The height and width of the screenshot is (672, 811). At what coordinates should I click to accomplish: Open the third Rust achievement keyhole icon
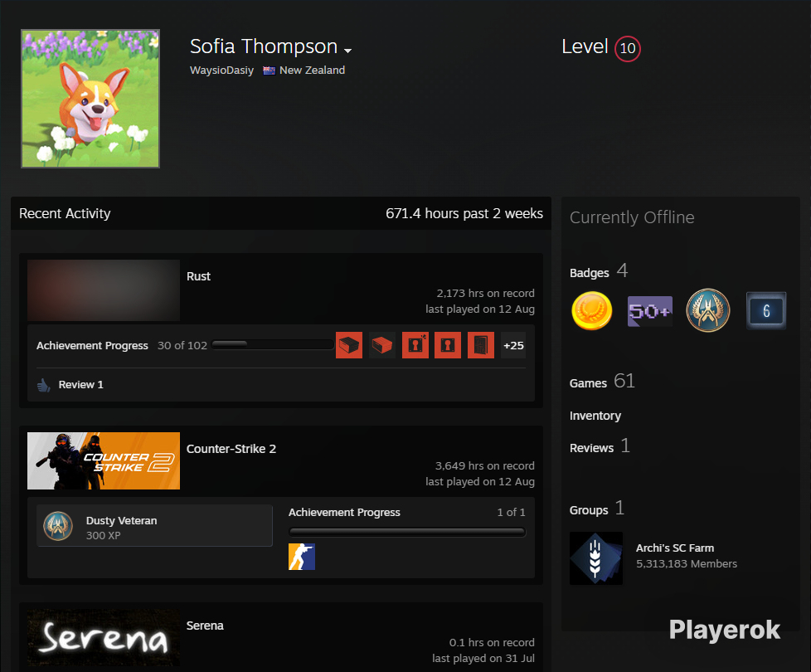[415, 345]
